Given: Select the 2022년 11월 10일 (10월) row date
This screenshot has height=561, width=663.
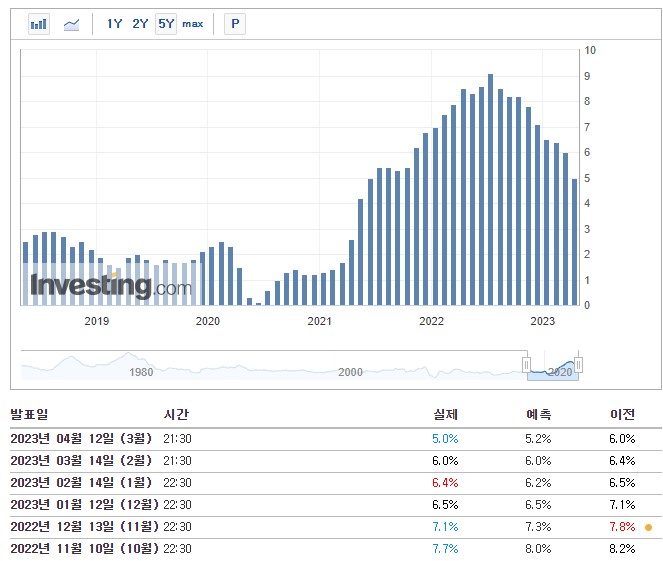Looking at the screenshot, I should 85,548.
